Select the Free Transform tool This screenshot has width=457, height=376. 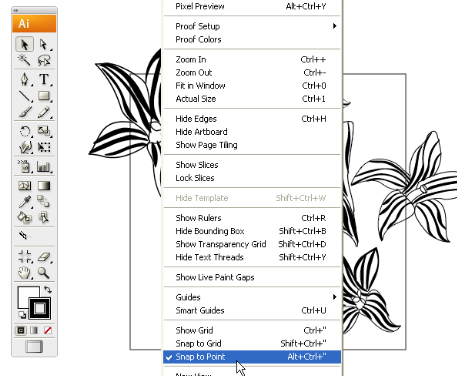tap(44, 147)
